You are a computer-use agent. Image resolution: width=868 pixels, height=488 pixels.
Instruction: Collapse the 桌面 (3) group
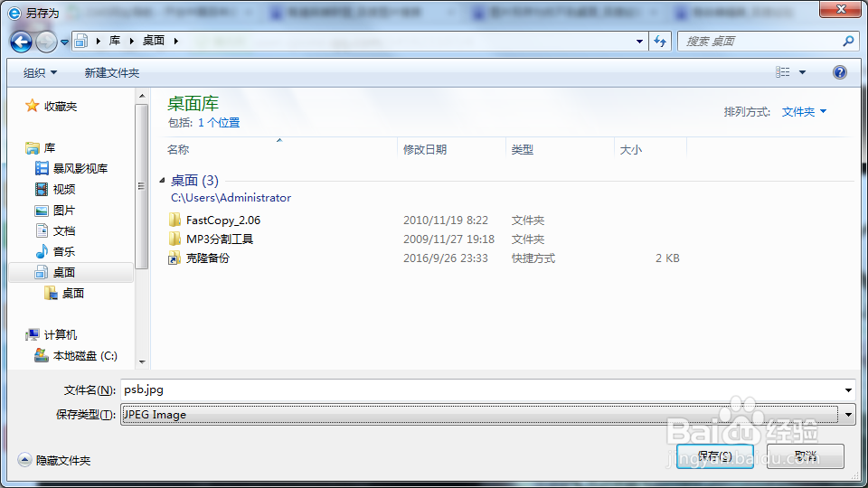point(162,181)
